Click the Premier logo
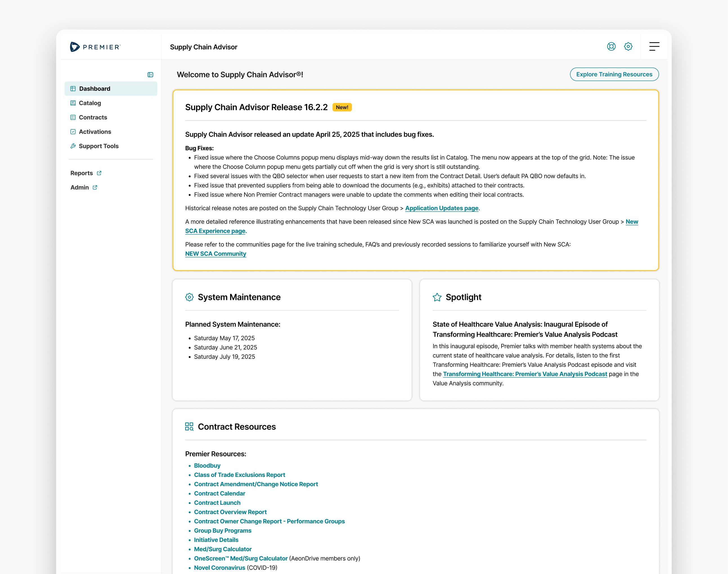The height and width of the screenshot is (574, 728). tap(95, 47)
